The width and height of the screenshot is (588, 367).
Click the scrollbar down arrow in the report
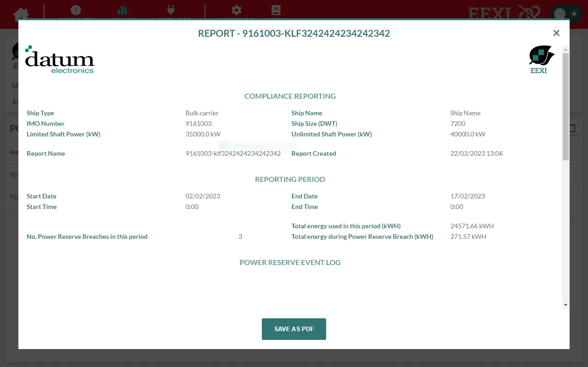[565, 305]
